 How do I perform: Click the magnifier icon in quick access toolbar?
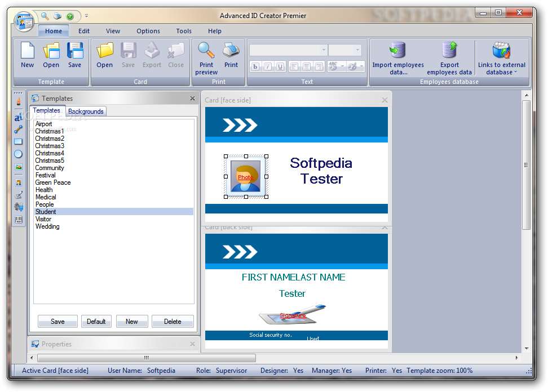pyautogui.click(x=45, y=16)
